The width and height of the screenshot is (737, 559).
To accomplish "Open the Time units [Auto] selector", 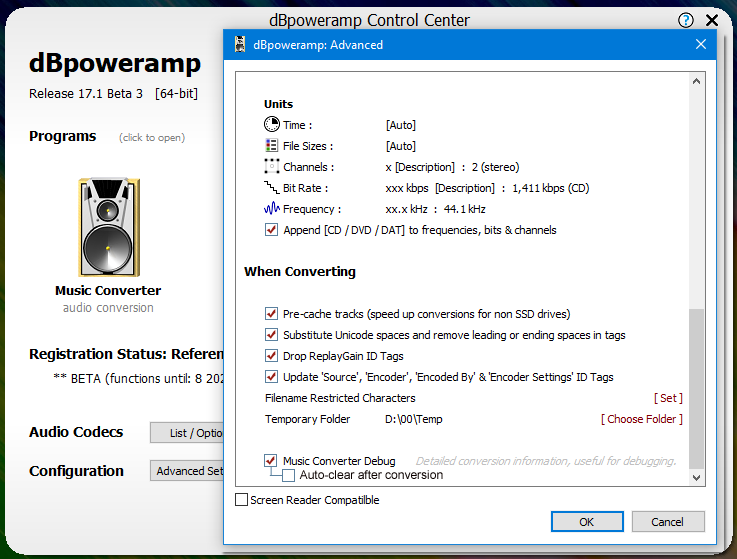I will (x=400, y=125).
